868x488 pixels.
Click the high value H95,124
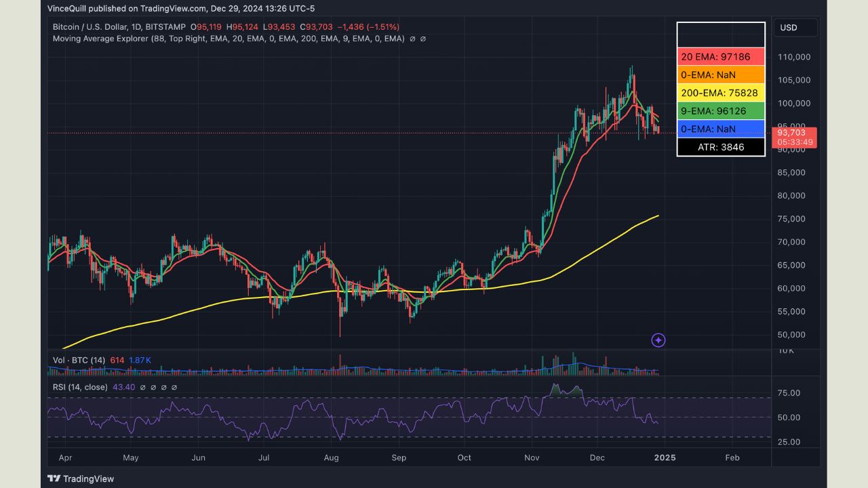(x=243, y=27)
